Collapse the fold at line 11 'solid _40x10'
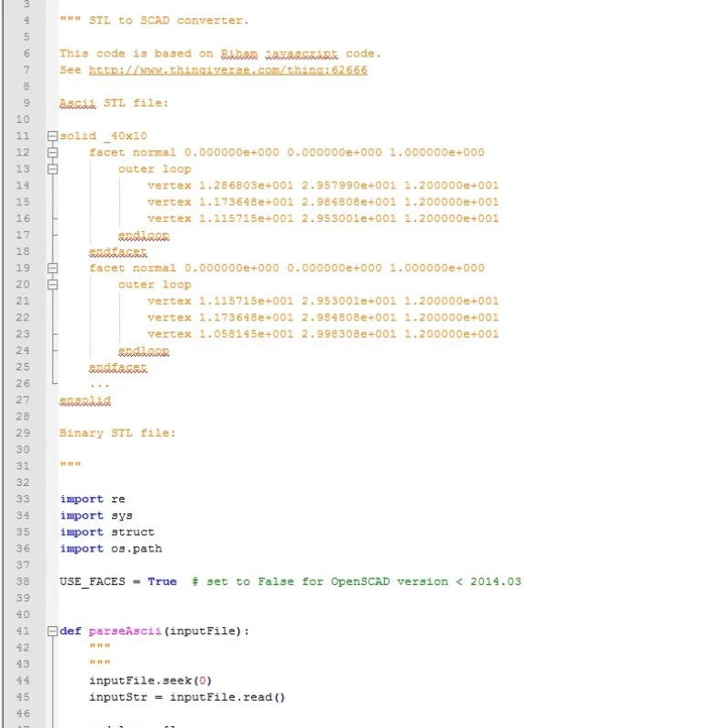The image size is (728, 728). [x=53, y=136]
